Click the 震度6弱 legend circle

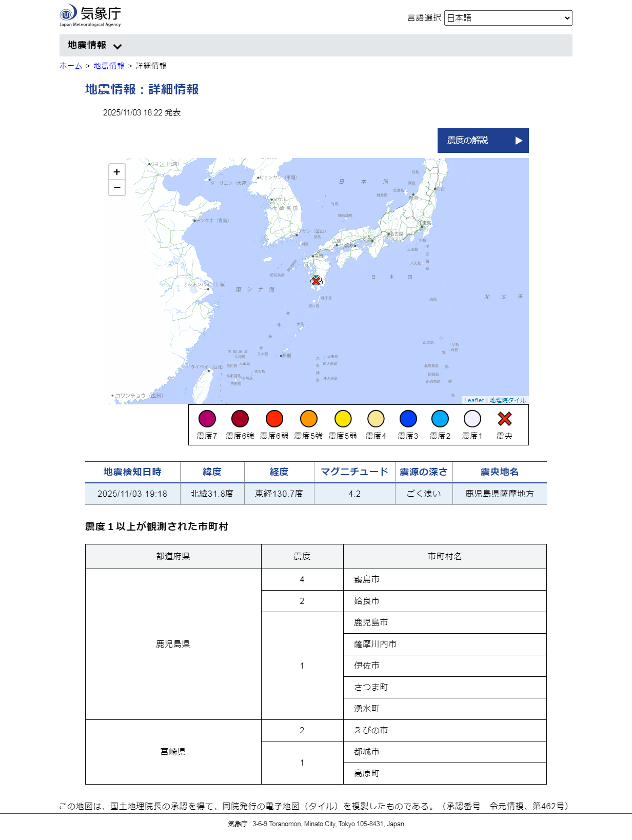274,419
